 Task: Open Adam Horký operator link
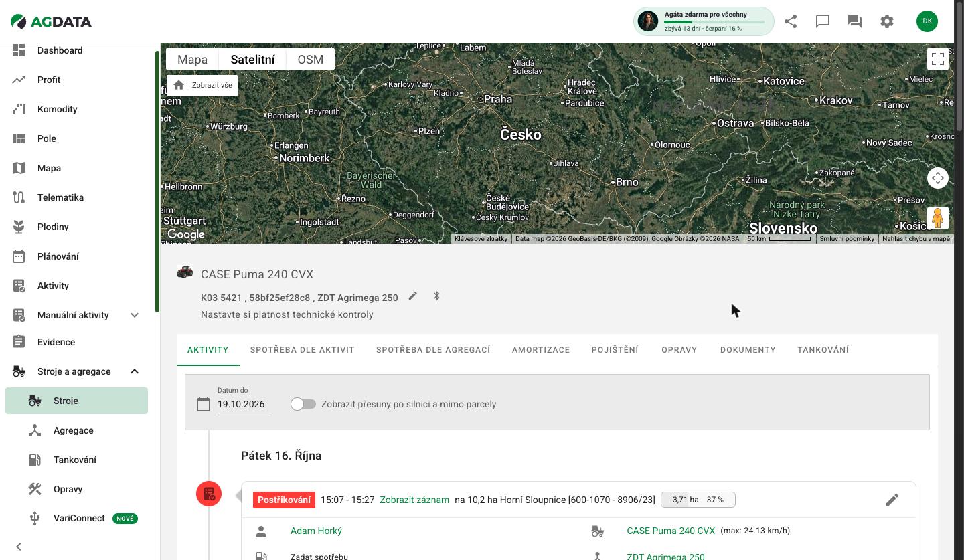316,531
